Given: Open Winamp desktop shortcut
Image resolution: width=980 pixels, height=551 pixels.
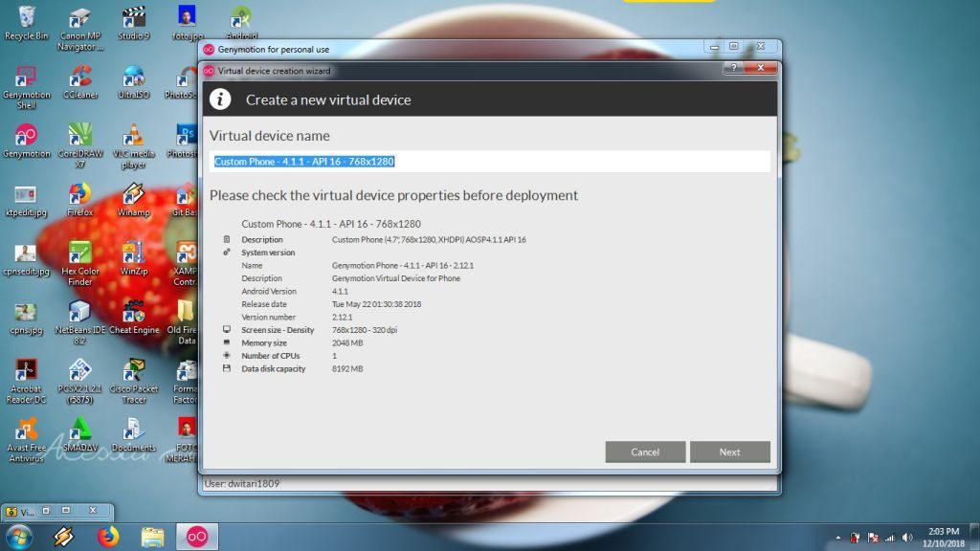Looking at the screenshot, I should 134,200.
